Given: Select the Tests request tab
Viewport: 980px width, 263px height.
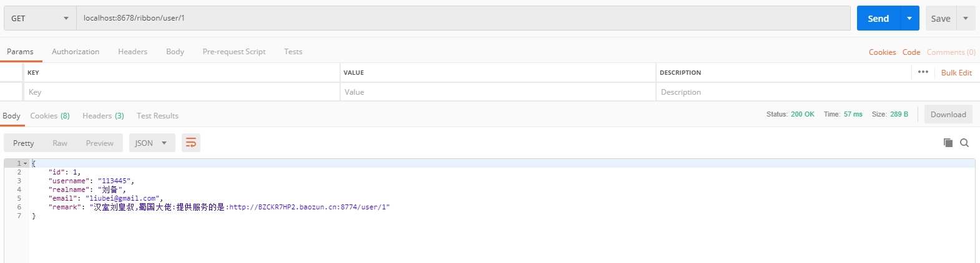Looking at the screenshot, I should (293, 52).
